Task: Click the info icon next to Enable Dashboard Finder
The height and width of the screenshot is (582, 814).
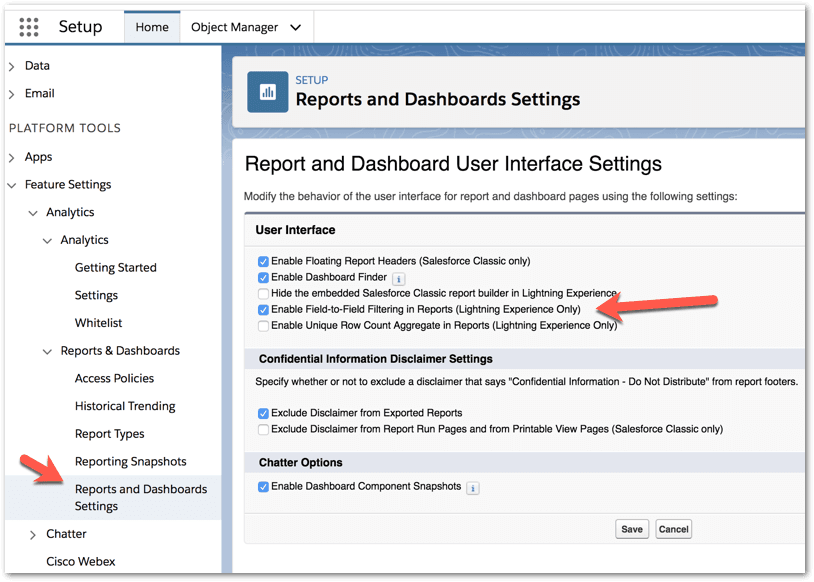Action: [399, 279]
